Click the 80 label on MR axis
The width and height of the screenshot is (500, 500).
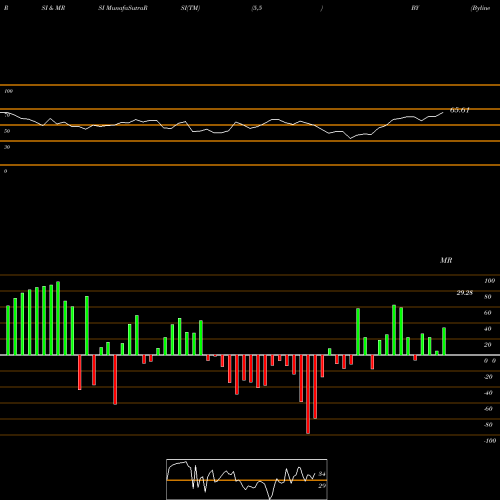(488, 297)
